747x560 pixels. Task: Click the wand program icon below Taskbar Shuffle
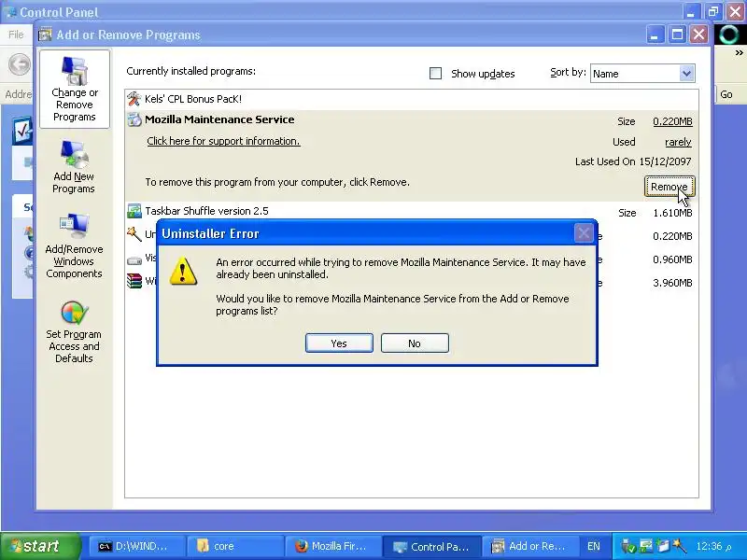click(134, 234)
